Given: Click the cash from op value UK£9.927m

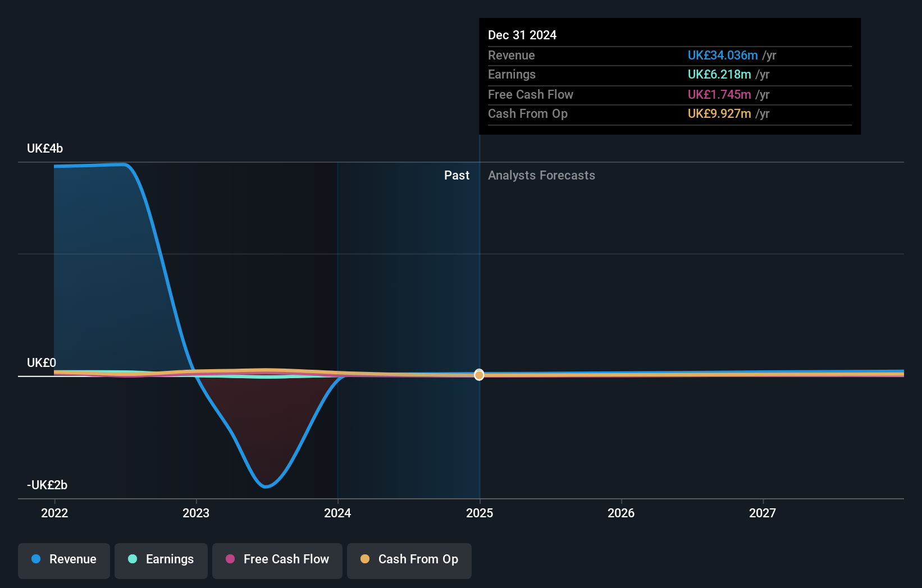Looking at the screenshot, I should (719, 114).
